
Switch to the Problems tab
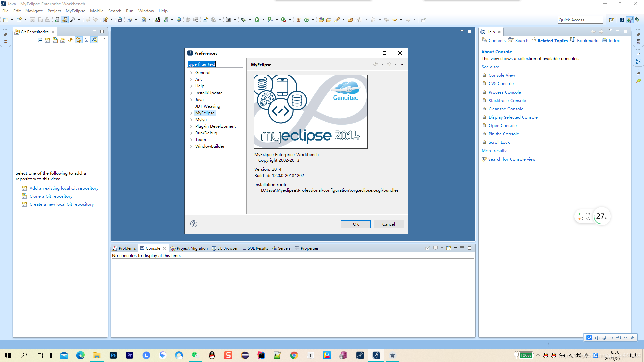point(127,247)
